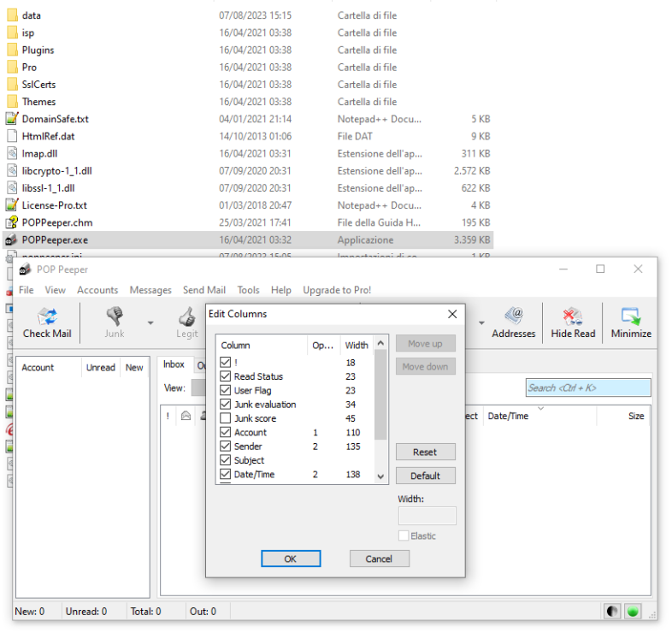672x633 pixels.
Task: Open the Tools menu
Action: point(249,290)
